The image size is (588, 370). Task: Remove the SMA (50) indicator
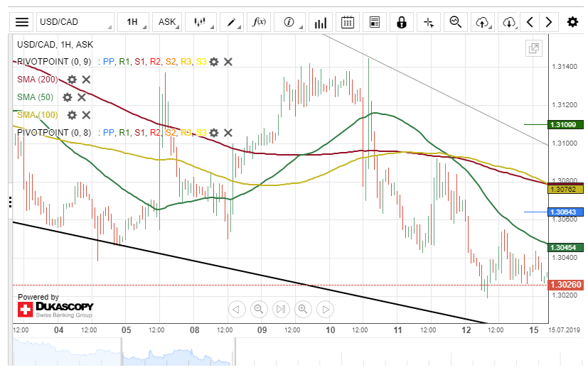coord(82,97)
